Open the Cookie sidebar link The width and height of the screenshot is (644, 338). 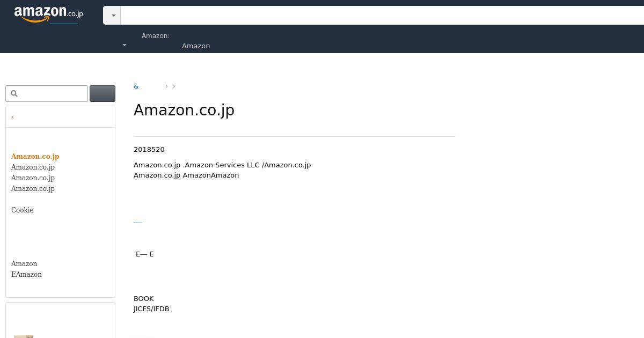(x=23, y=210)
